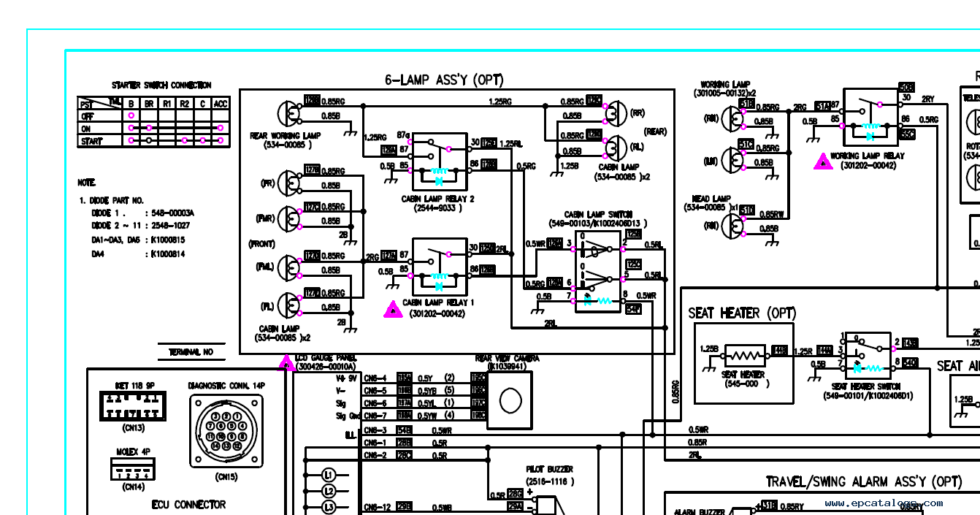This screenshot has height=515, width=980.
Task: Select the Working Lamp Relay symbol
Action: tap(870, 117)
